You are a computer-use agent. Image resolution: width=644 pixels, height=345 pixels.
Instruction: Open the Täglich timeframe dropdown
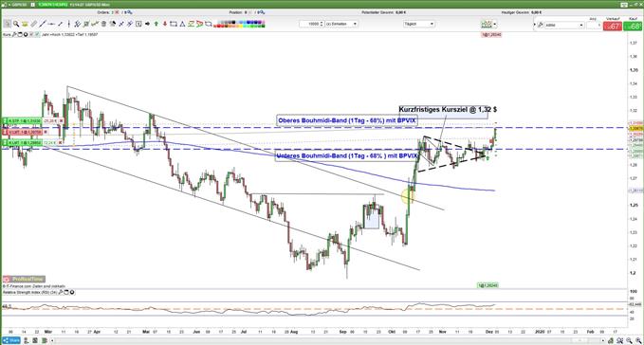[419, 24]
